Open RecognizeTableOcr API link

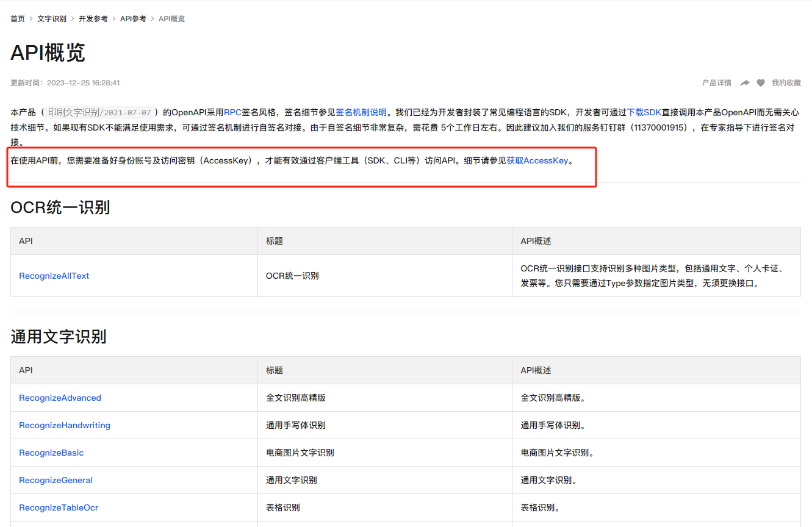(59, 507)
